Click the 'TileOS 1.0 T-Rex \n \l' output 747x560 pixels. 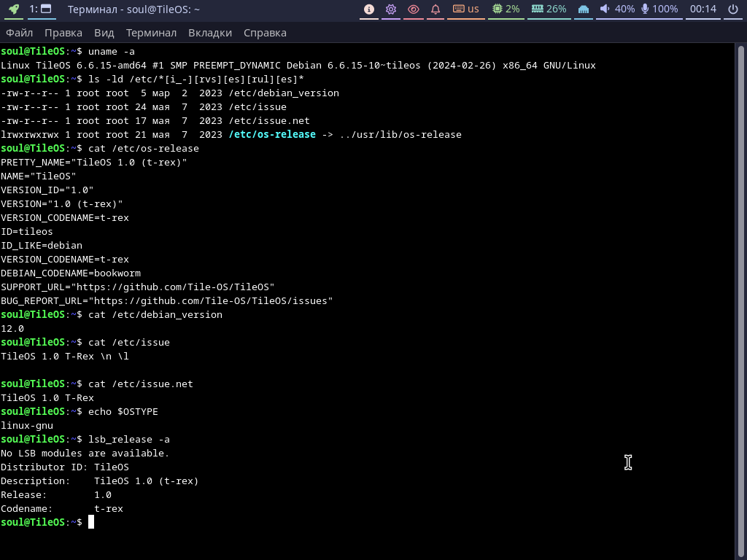65,356
